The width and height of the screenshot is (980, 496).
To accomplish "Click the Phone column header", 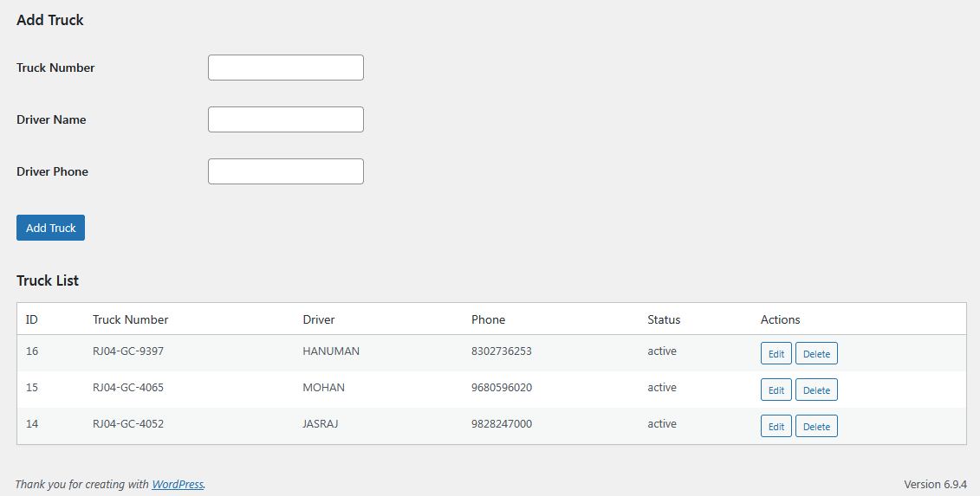I will coord(488,319).
